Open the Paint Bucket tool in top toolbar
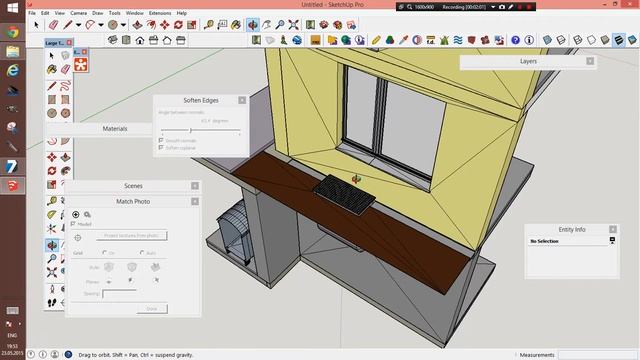640x360 pixels. (236, 25)
